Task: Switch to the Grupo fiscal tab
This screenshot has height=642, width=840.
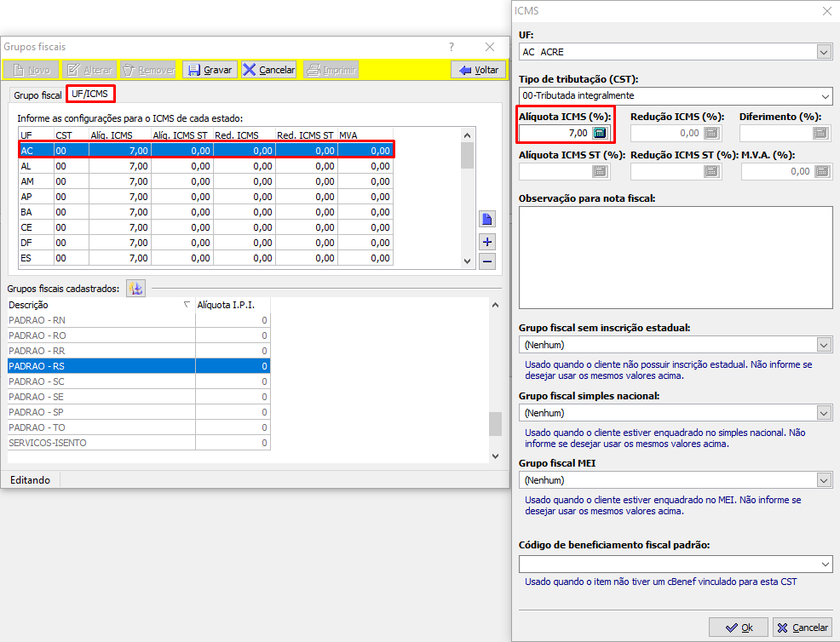Action: tap(37, 95)
